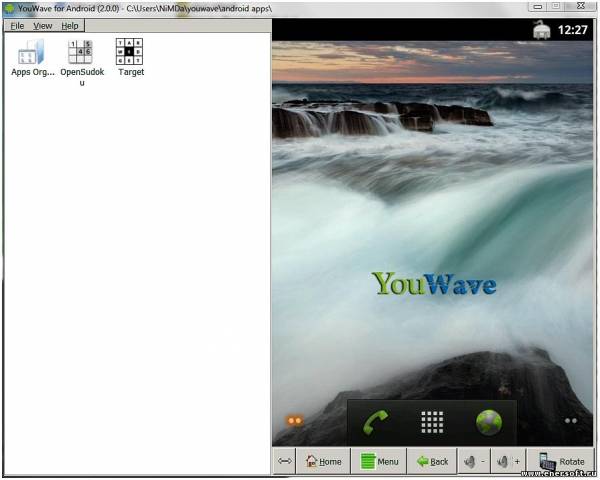Click the Home button
This screenshot has height=480, width=600.
(323, 461)
